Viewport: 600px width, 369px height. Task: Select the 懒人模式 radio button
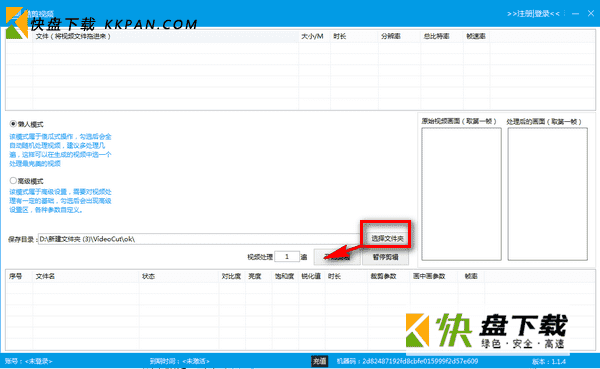click(13, 124)
